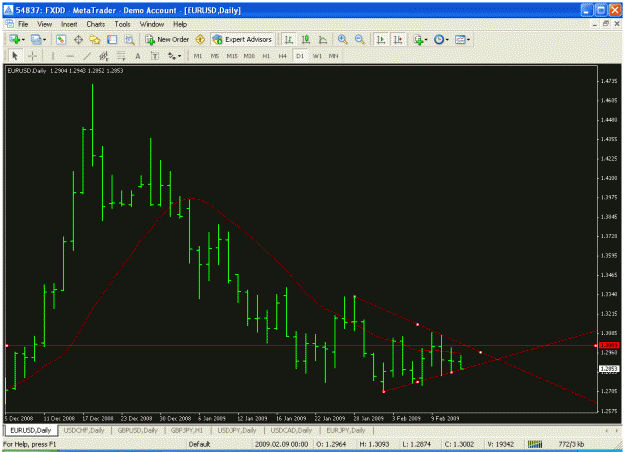Screen dimensions: 625x452
Task: Open the MetaEditor yellow diamond icon
Action: click(x=200, y=39)
